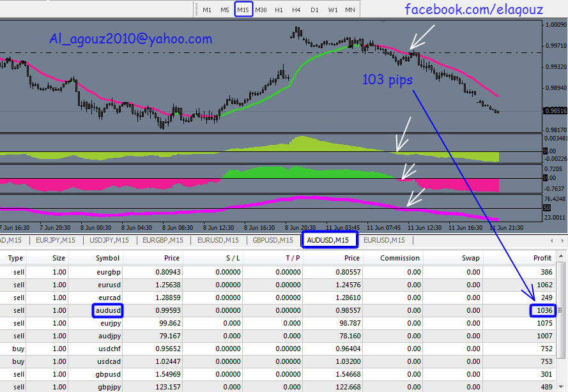Viewport: 568px width, 392px height.
Task: Switch chart to H1 timeframe
Action: [x=279, y=10]
